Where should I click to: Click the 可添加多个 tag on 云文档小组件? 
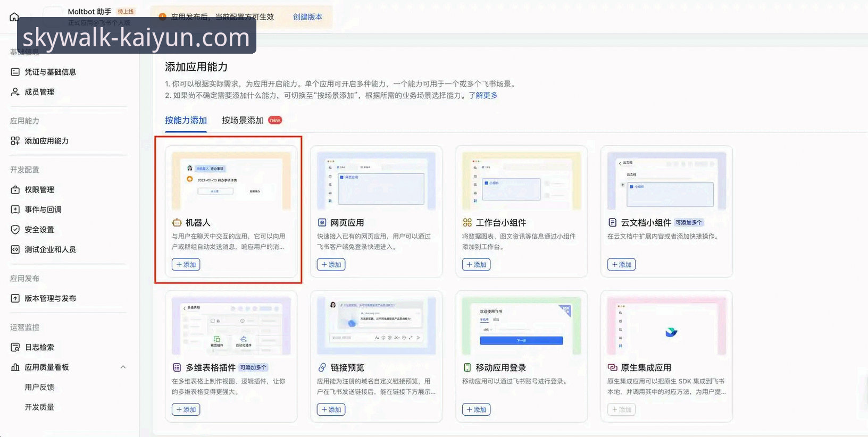coord(689,223)
